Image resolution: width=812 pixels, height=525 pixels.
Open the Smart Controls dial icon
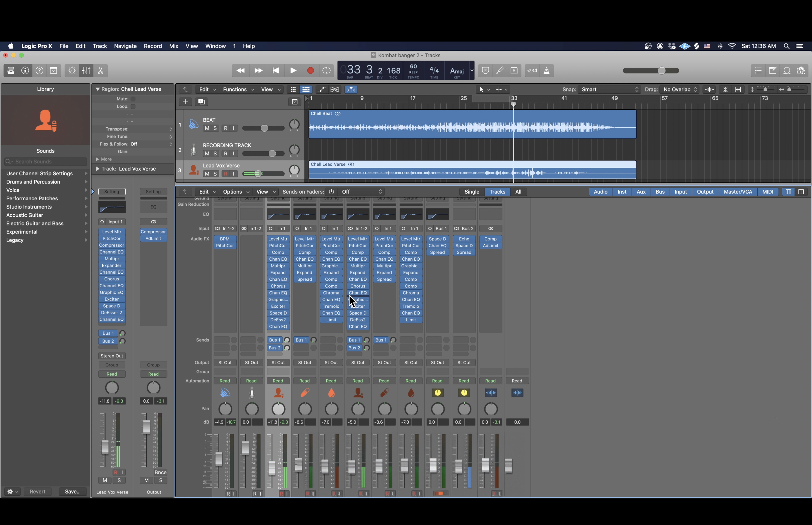[72, 71]
